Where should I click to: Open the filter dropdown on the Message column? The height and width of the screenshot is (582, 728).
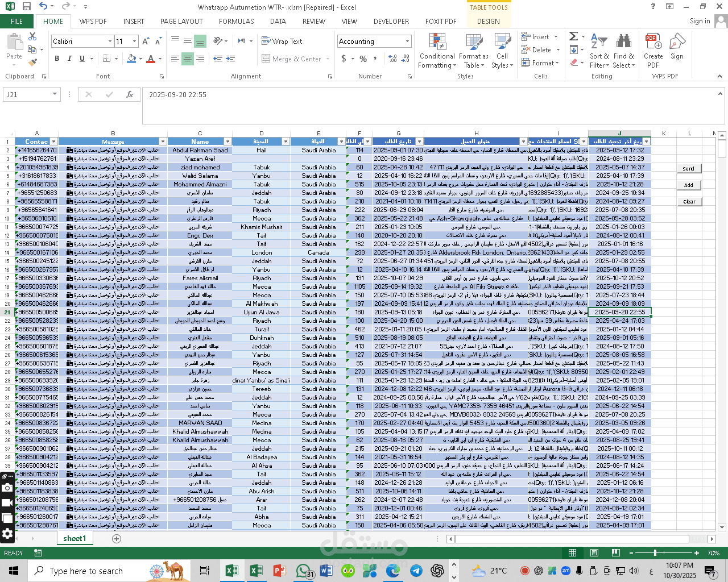(163, 141)
